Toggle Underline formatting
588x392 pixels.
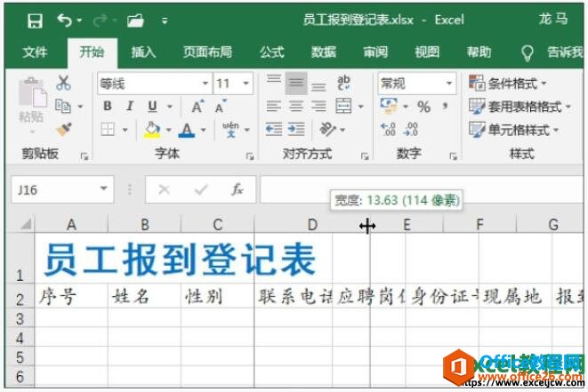(x=152, y=107)
